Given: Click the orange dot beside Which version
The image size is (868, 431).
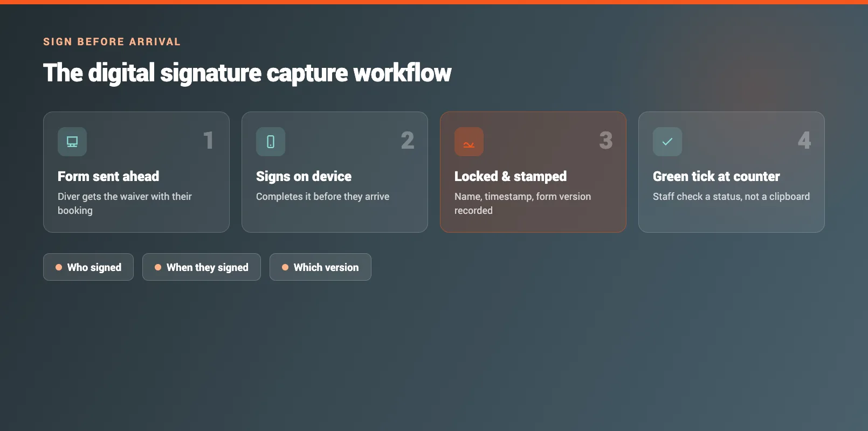Looking at the screenshot, I should pos(285,267).
